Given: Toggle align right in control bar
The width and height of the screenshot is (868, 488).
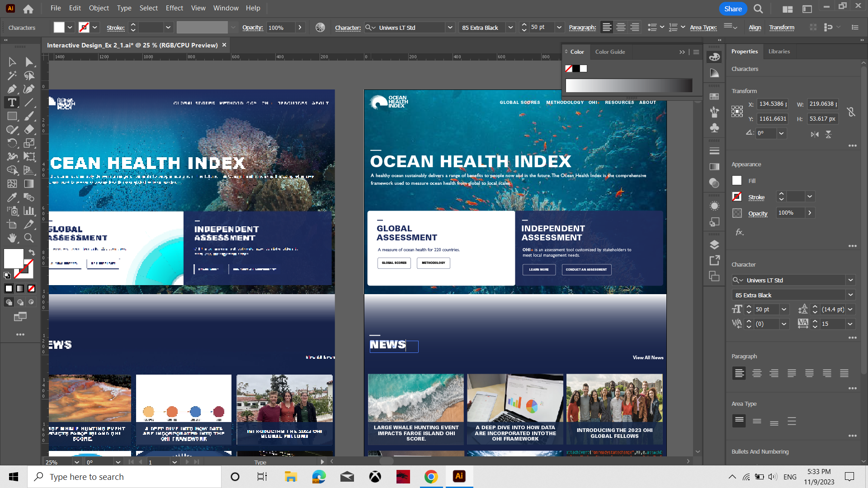Looking at the screenshot, I should (635, 28).
